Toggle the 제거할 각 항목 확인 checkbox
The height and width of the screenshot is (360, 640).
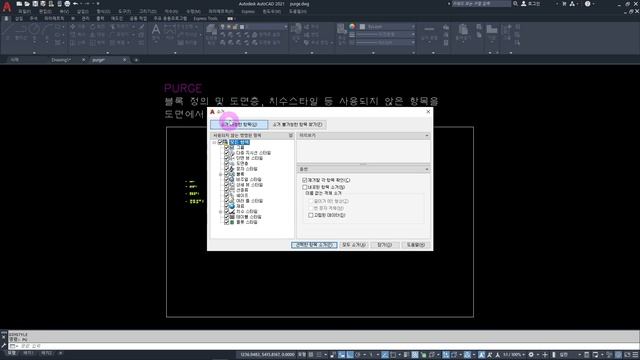pos(304,180)
